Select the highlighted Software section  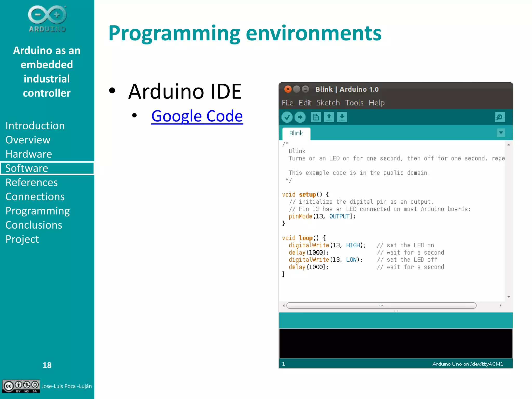click(x=47, y=168)
